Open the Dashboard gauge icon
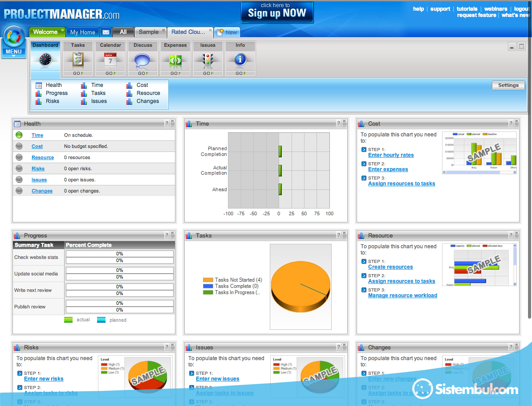 click(45, 60)
